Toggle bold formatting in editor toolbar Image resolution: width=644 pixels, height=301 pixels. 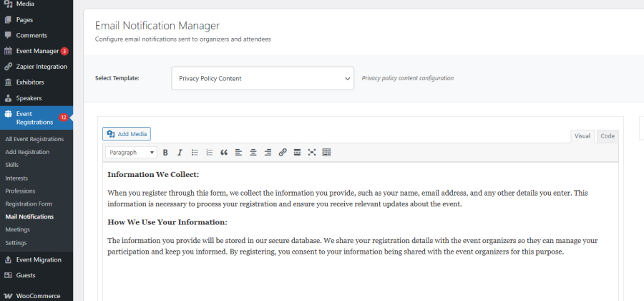[x=165, y=153]
